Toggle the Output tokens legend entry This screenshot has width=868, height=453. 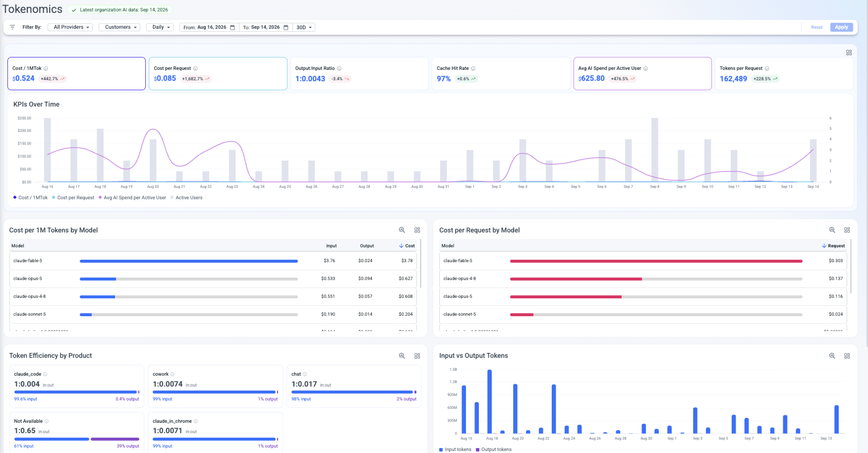pos(494,449)
